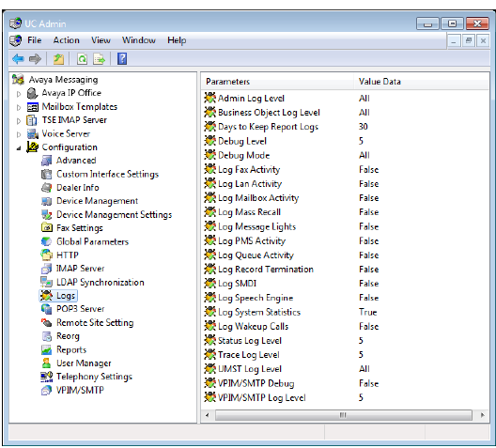Expand the Avaya IP Office tree node
Viewport: 496px width, 448px height.
click(x=19, y=94)
